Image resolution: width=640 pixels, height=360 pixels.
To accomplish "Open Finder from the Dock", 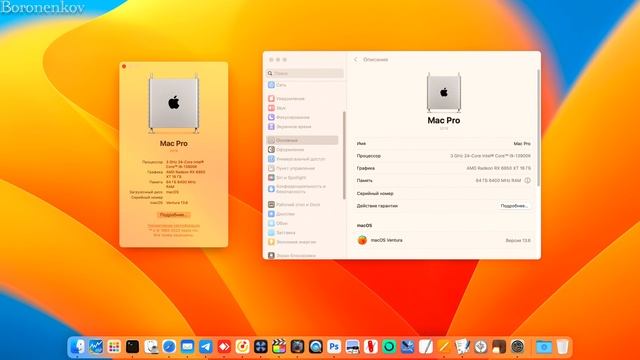I will 77,347.
